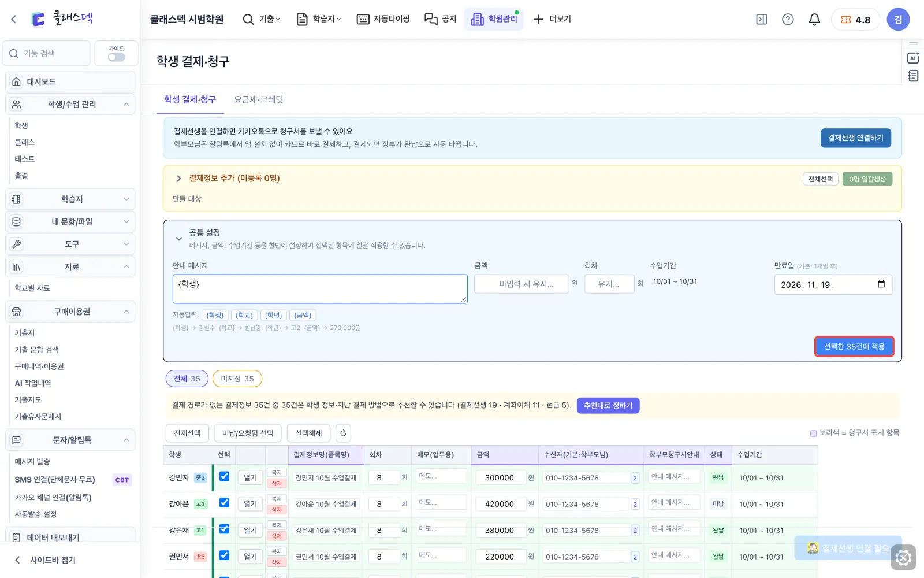The width and height of the screenshot is (924, 578).
Task: Click 추천대로 정하기 button
Action: pos(608,405)
